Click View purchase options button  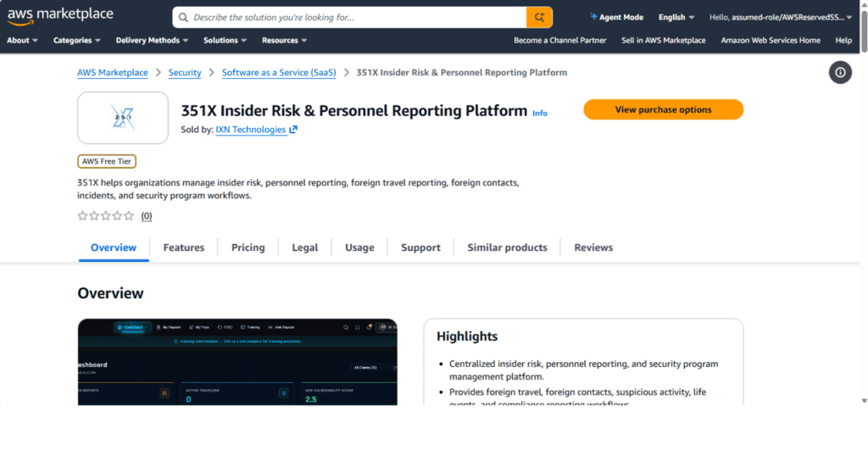click(x=663, y=109)
